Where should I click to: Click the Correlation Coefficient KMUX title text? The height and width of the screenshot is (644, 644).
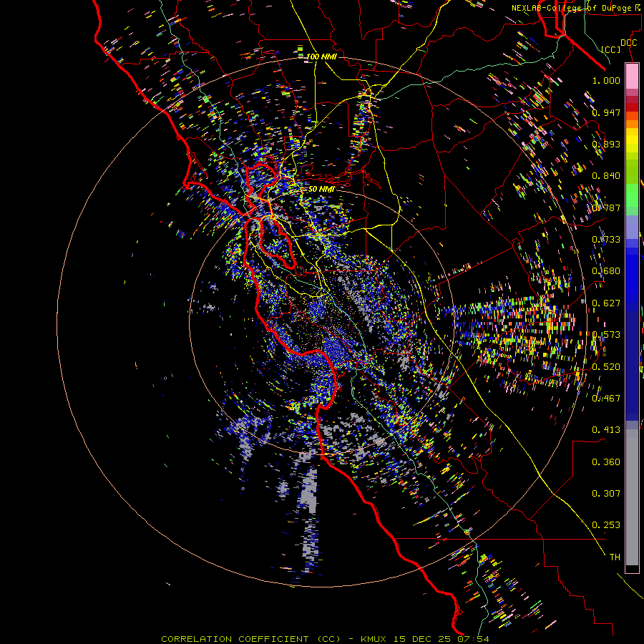(326, 639)
